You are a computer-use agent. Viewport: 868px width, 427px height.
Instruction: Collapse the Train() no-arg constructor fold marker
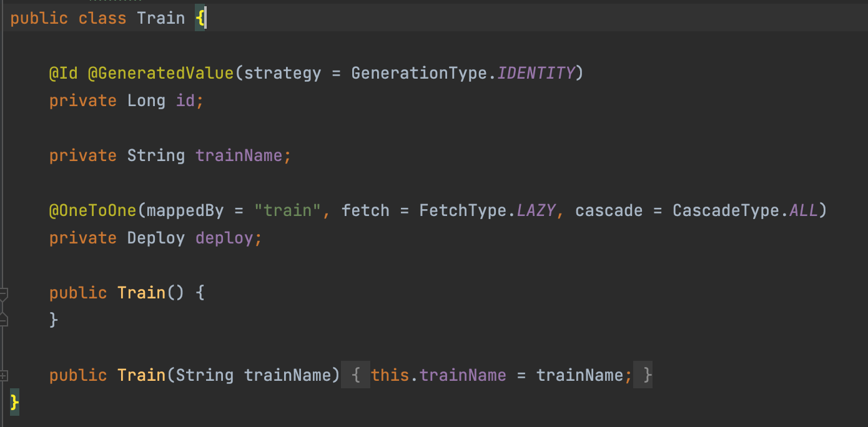[3, 293]
